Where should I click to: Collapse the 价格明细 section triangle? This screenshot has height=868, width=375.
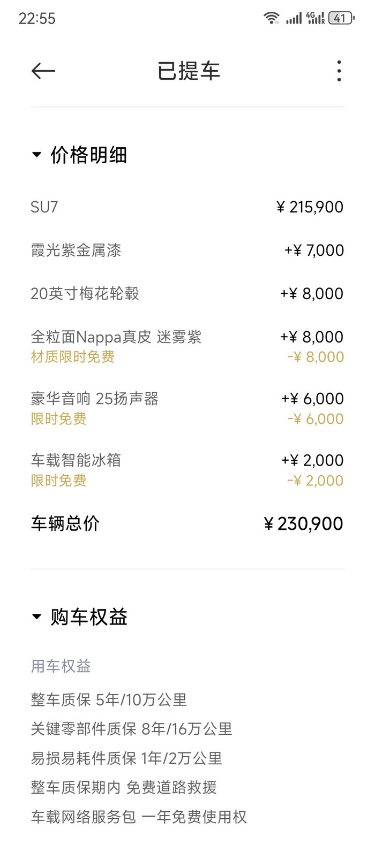36,155
